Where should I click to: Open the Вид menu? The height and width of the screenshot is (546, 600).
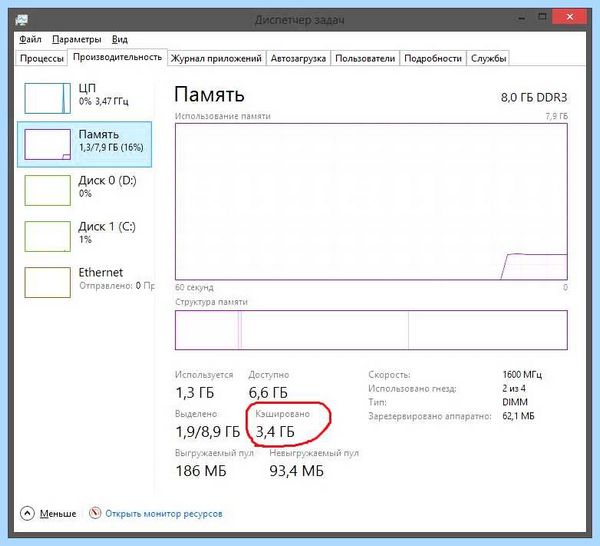point(120,39)
